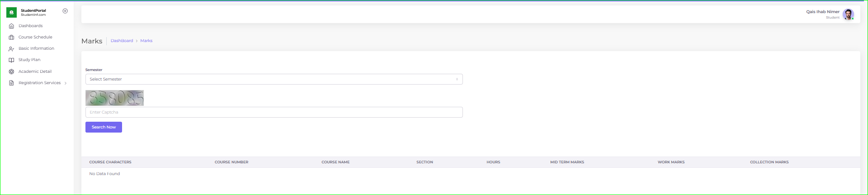Image resolution: width=868 pixels, height=195 pixels.
Task: Click the StudentPortal title text
Action: tap(33, 10)
